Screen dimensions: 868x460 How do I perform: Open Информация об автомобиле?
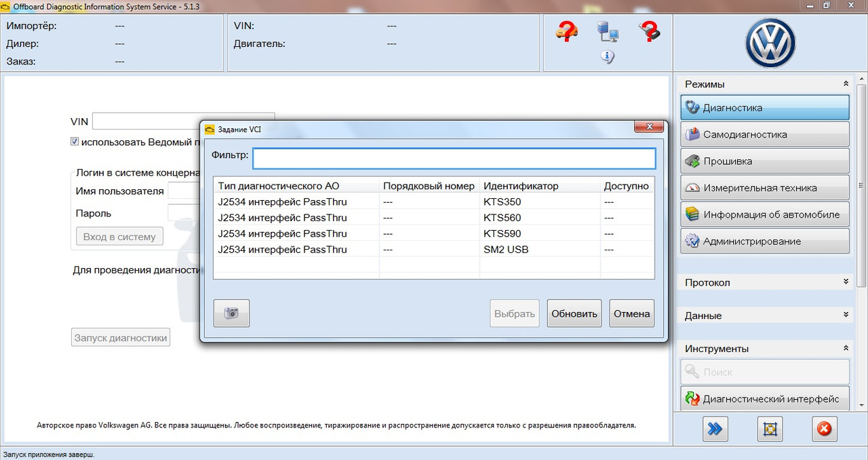765,214
